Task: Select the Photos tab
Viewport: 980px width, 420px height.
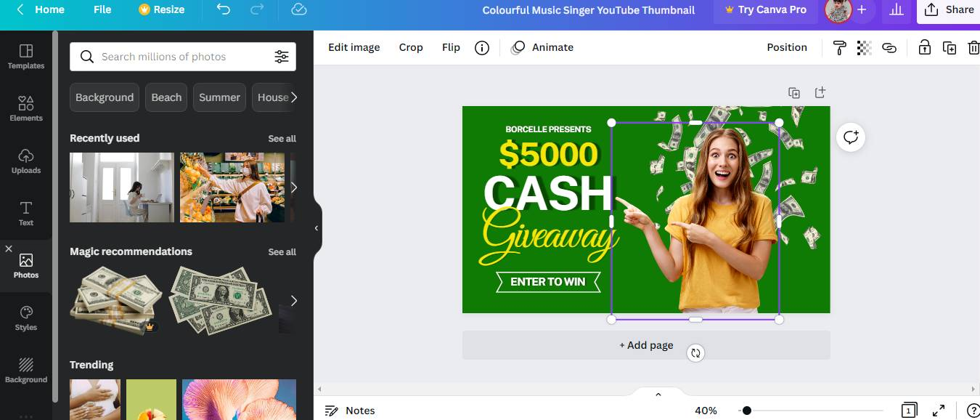Action: 26,266
